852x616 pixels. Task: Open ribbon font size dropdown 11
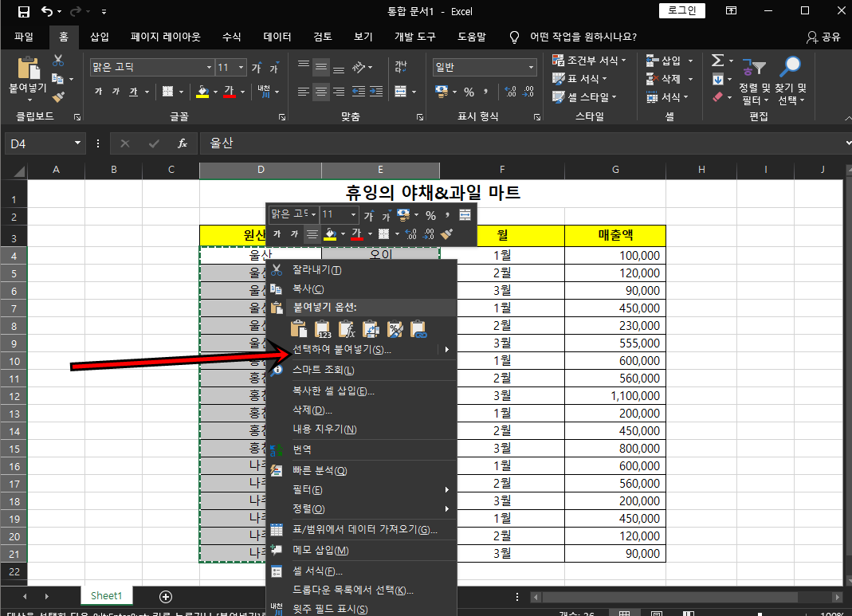241,68
